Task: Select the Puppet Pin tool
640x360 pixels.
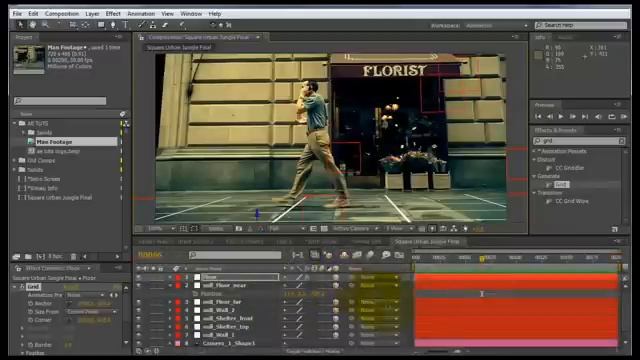Action: 182,25
